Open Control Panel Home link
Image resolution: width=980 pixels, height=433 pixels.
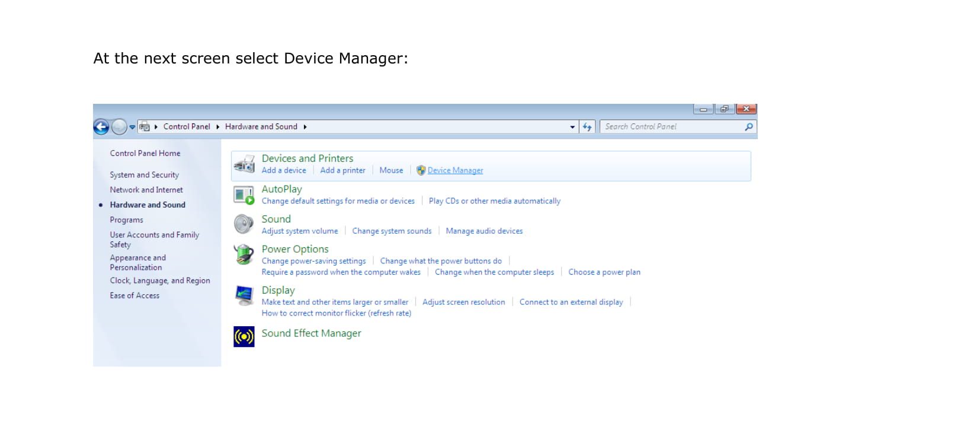pos(145,153)
